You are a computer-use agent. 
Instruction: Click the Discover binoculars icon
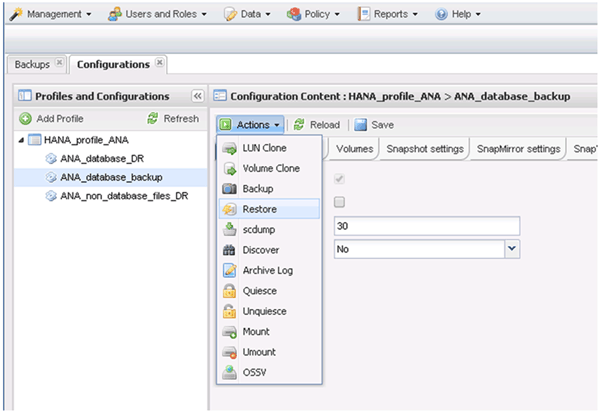pyautogui.click(x=229, y=250)
